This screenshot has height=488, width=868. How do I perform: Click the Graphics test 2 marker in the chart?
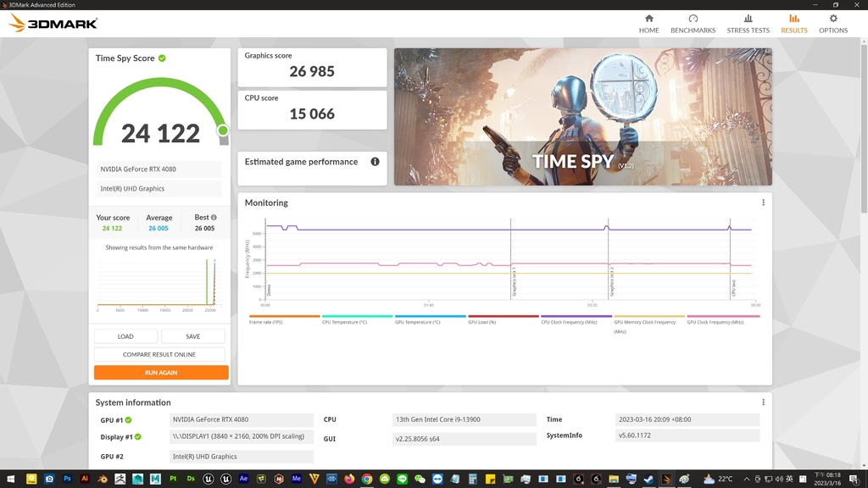pos(611,281)
